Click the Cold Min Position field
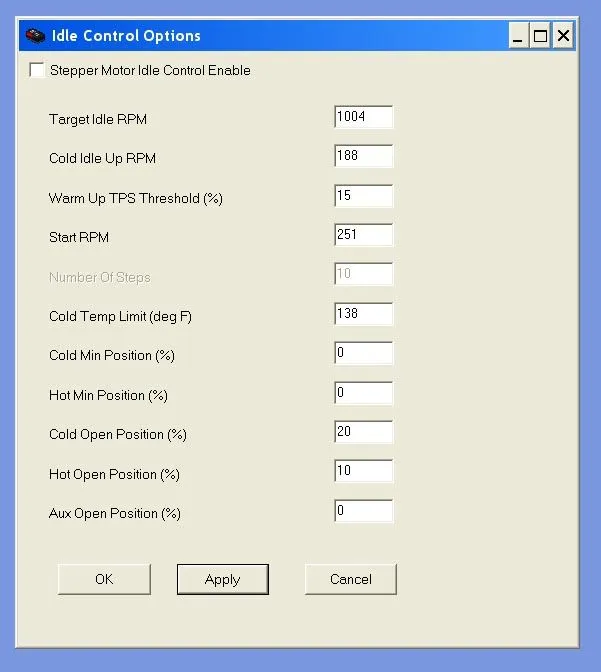This screenshot has width=601, height=672. coord(363,354)
